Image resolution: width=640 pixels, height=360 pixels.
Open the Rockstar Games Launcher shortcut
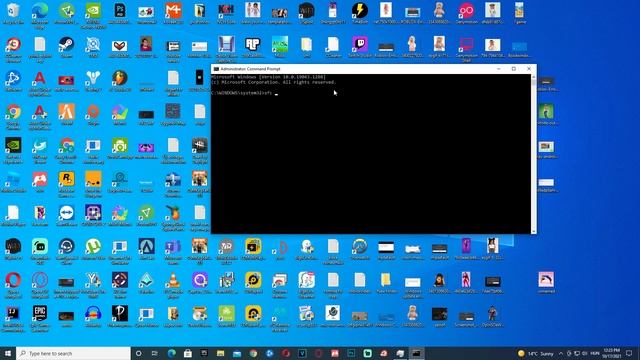66,184
